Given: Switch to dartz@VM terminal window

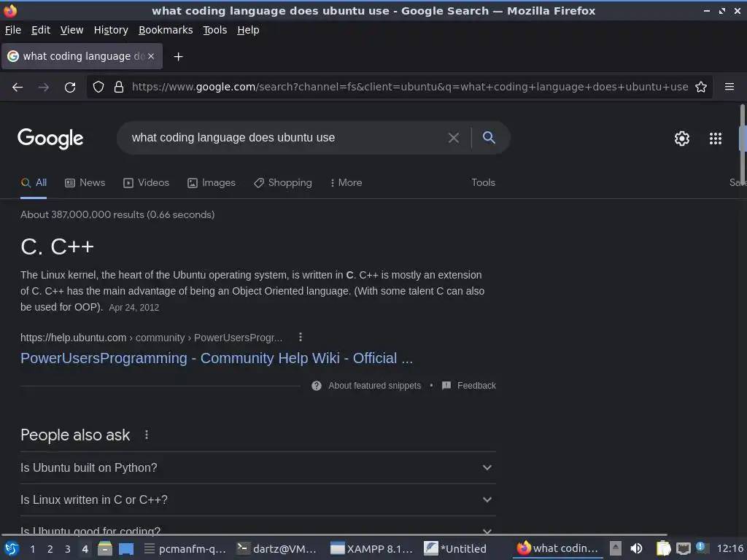Looking at the screenshot, I should tap(276, 548).
